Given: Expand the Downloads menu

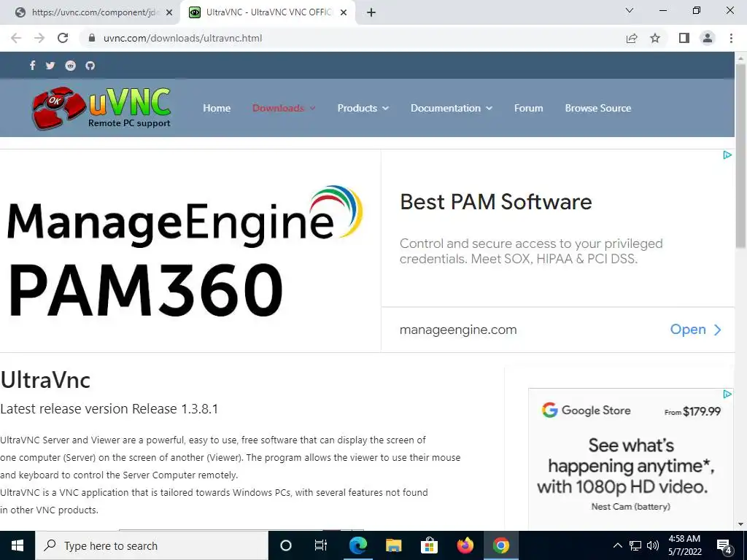Looking at the screenshot, I should point(284,108).
